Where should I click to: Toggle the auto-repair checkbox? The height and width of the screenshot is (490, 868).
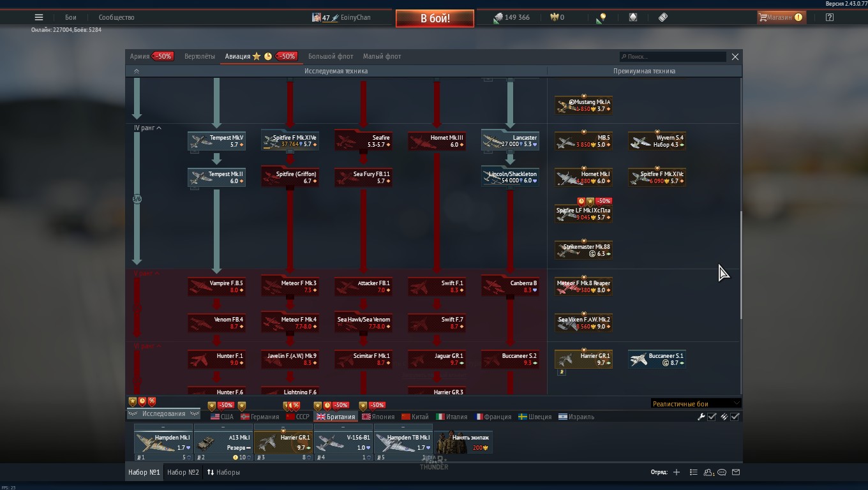[x=712, y=417]
